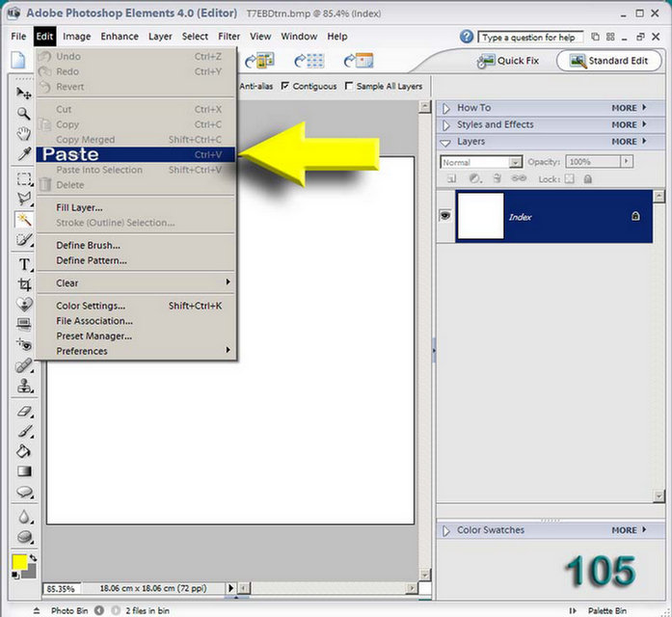The image size is (672, 617).
Task: Toggle the Contiguous checkbox
Action: [x=284, y=86]
